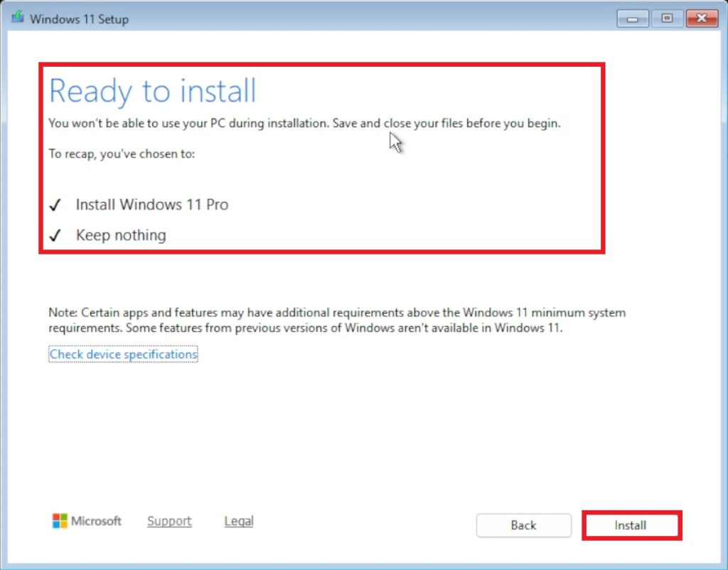Click the Microsoft four-square logo
This screenshot has width=728, height=570.
(x=60, y=521)
